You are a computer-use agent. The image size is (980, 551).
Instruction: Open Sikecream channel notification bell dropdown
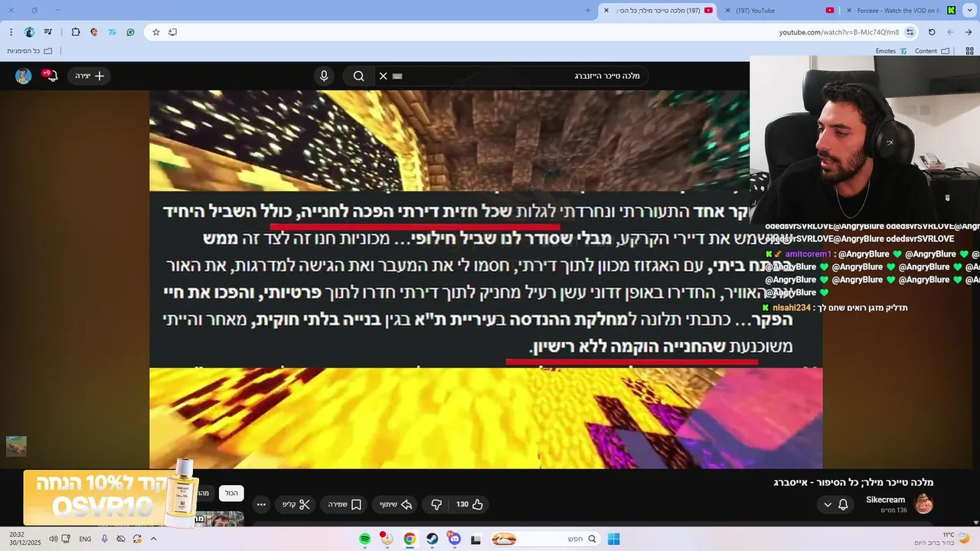(835, 504)
